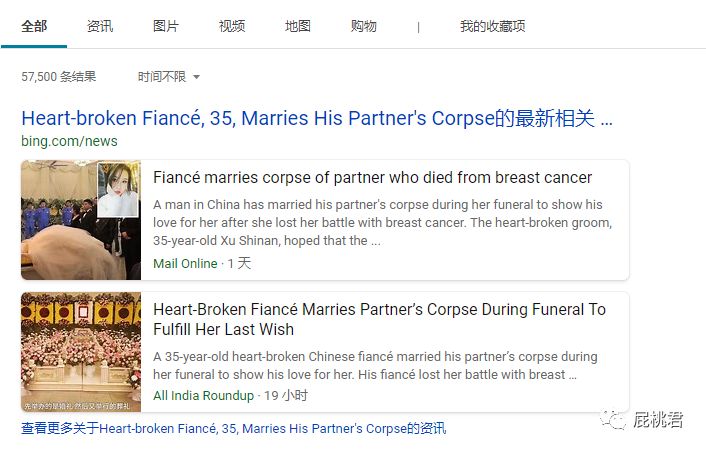This screenshot has height=450, width=706.
Task: Open the flower-covered casket thumbnail
Action: [x=81, y=352]
